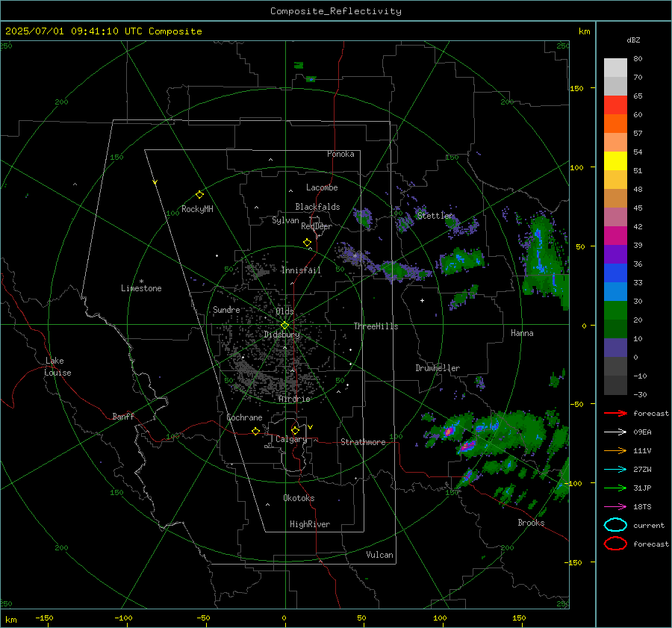Click the red forecast ellipse legend icon

[615, 544]
